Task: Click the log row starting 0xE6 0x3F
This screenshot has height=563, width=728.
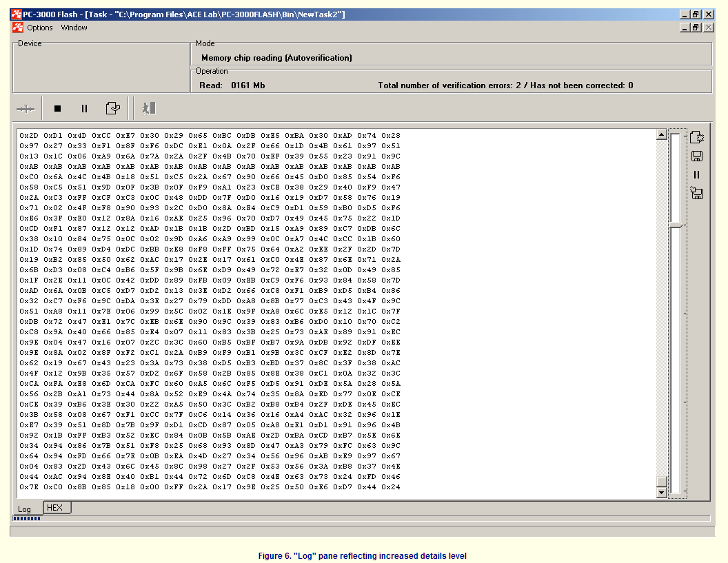Action: (x=210, y=218)
